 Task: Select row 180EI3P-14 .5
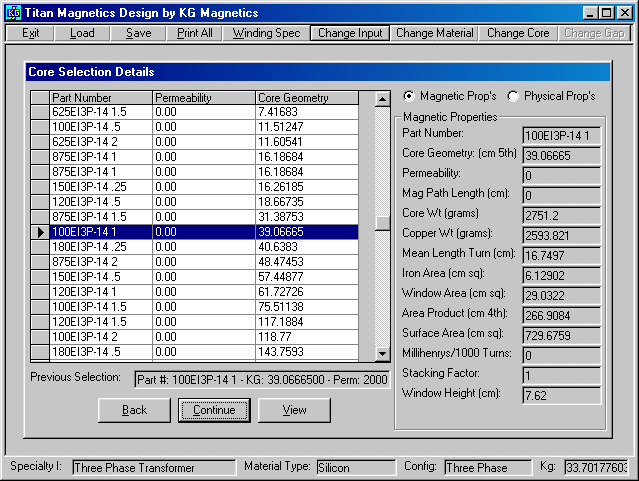coord(195,352)
